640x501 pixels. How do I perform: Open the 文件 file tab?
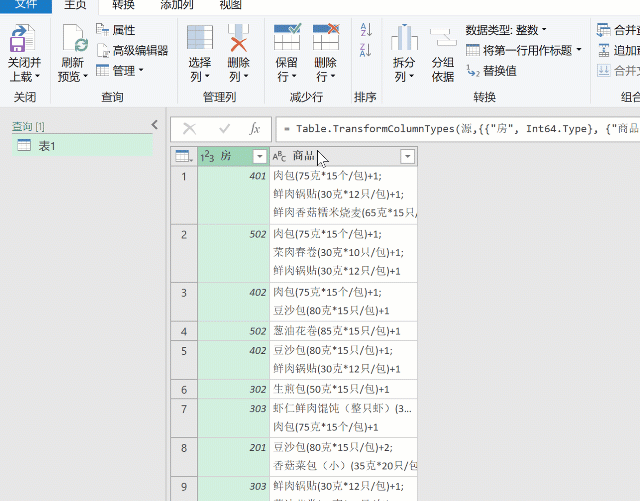[26, 5]
